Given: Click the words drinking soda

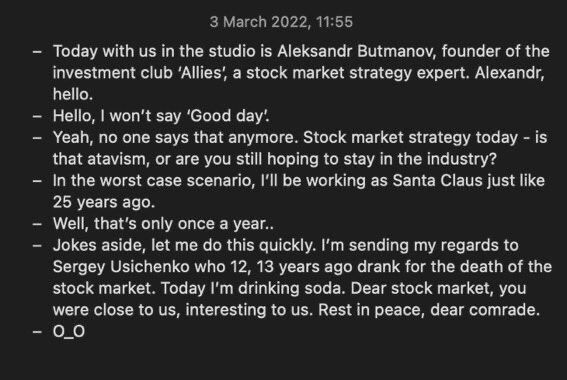Looking at the screenshot, I should (292, 288).
